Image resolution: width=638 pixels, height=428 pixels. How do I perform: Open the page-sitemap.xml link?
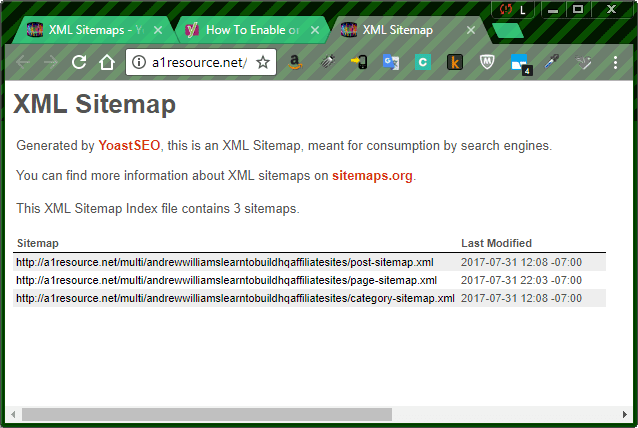[x=226, y=280]
